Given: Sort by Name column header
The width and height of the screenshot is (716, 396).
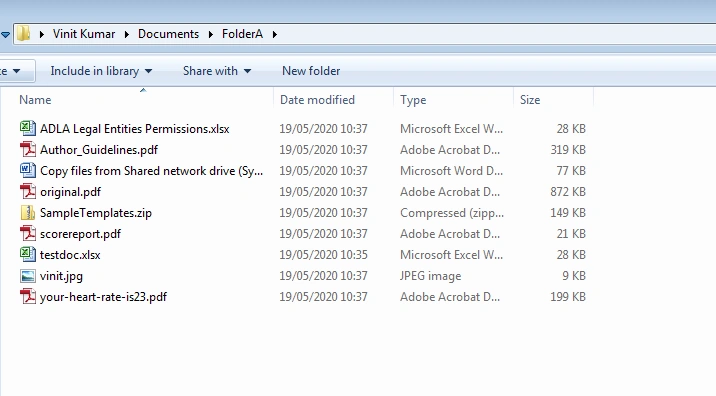Looking at the screenshot, I should (35, 100).
